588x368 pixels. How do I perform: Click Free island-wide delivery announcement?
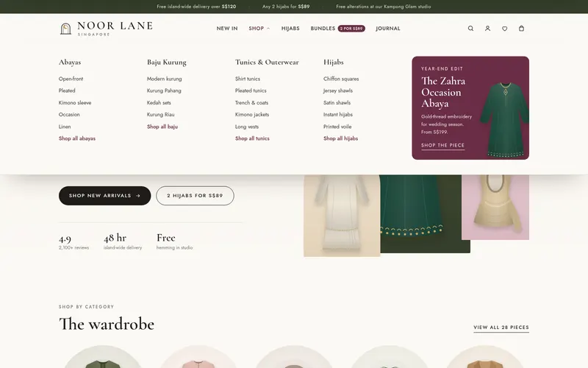196,7
